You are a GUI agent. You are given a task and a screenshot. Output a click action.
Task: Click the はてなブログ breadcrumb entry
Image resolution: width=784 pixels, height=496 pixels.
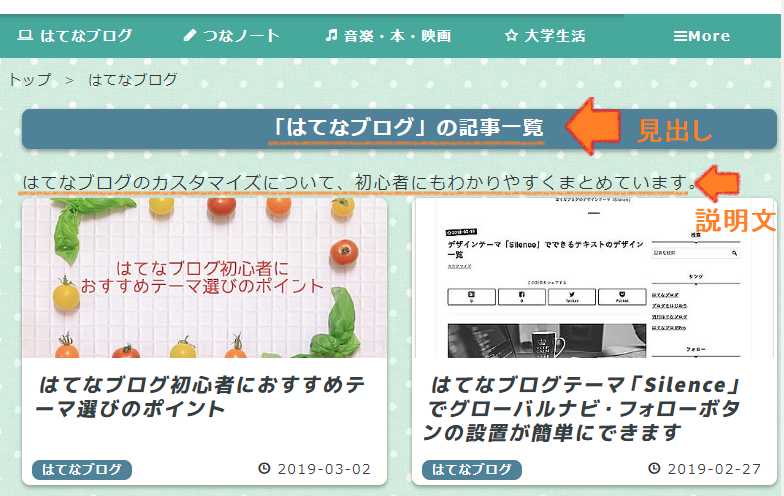tap(133, 80)
